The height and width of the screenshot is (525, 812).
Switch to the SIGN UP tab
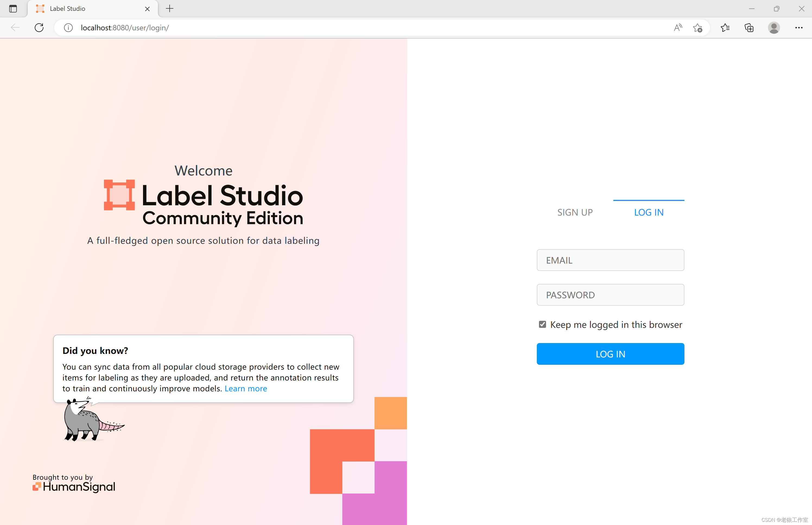coord(575,212)
